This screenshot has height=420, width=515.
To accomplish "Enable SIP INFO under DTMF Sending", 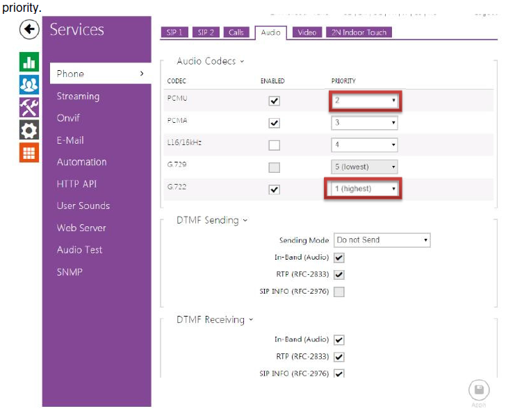I will 339,292.
